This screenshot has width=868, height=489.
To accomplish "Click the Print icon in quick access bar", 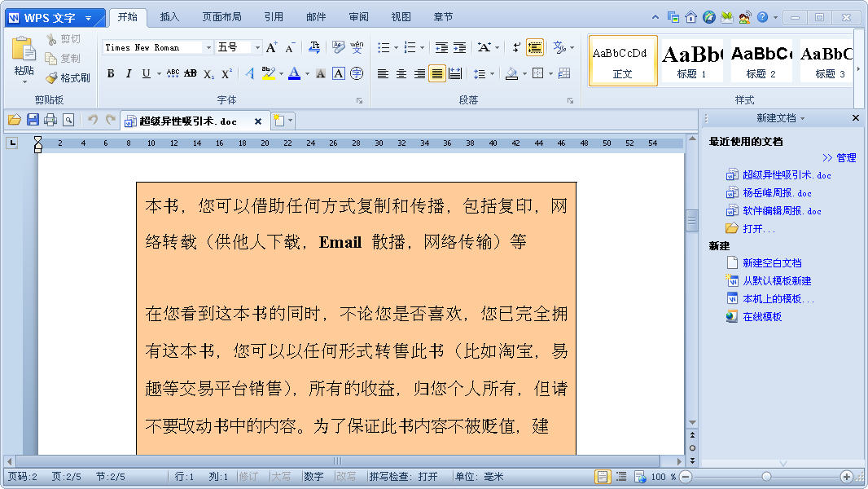I will click(x=50, y=121).
